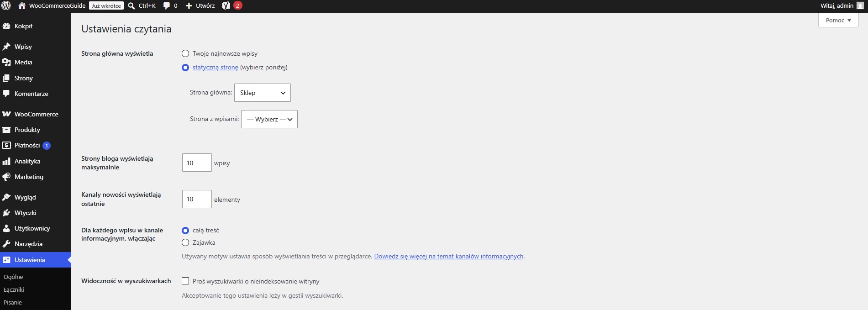Click the Ustawienia czytania heading
Image resolution: width=868 pixels, height=310 pixels.
tap(126, 29)
